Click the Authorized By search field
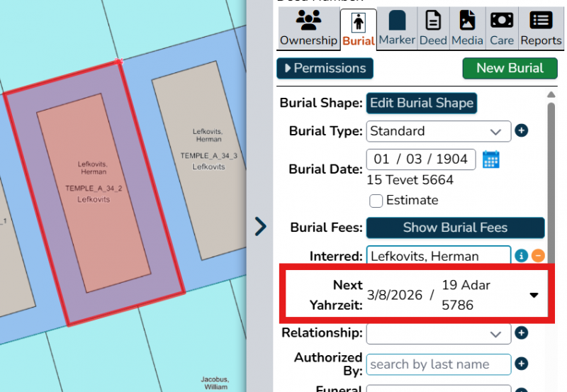The image size is (567, 392). coord(438,364)
